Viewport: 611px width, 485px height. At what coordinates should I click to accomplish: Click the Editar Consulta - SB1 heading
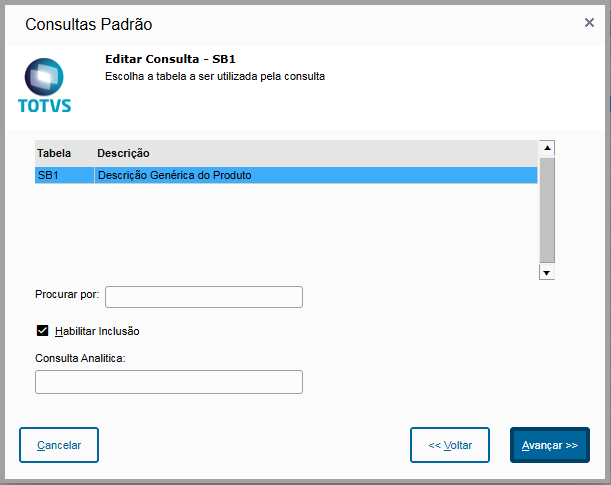(x=170, y=59)
